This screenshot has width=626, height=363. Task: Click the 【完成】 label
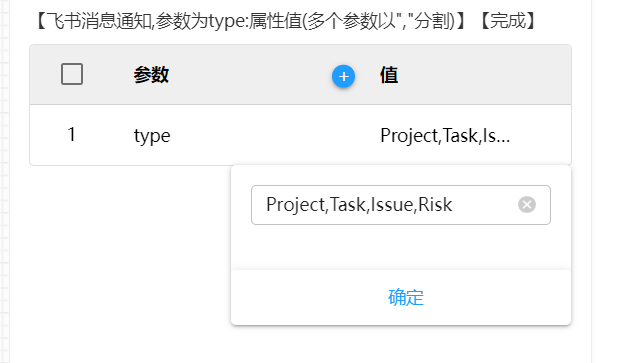click(x=507, y=21)
